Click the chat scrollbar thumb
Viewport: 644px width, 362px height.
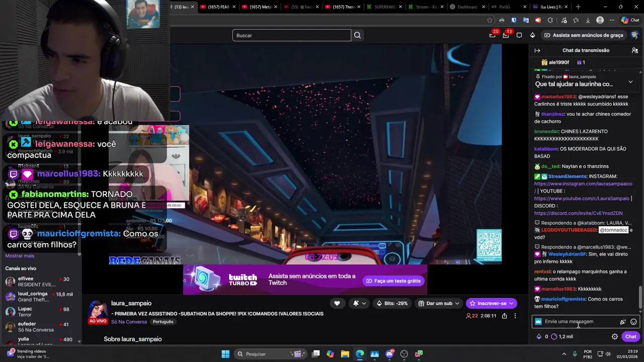pyautogui.click(x=640, y=297)
